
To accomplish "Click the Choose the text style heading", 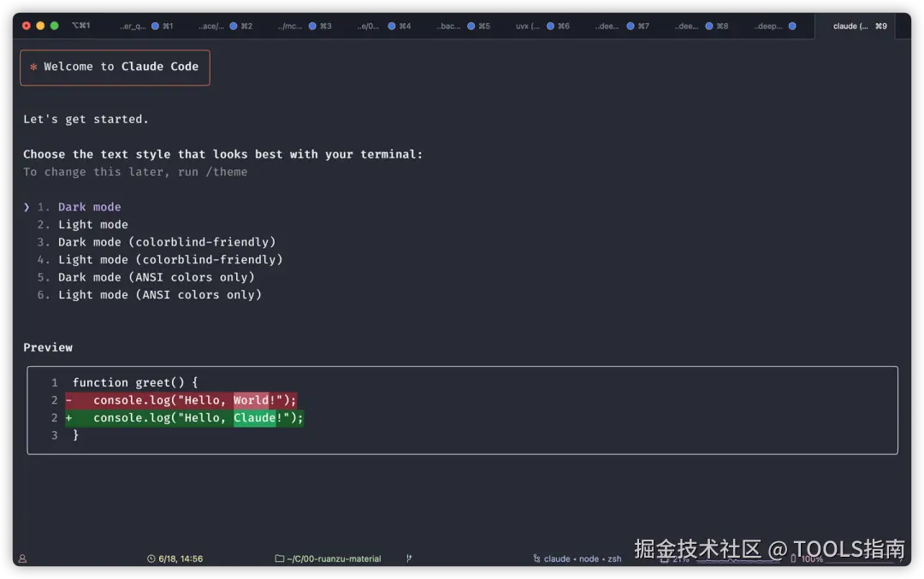I will tap(222, 154).
